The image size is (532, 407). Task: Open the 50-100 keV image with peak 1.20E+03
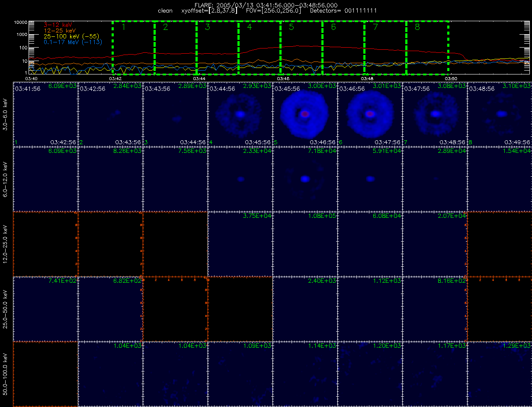[370, 374]
